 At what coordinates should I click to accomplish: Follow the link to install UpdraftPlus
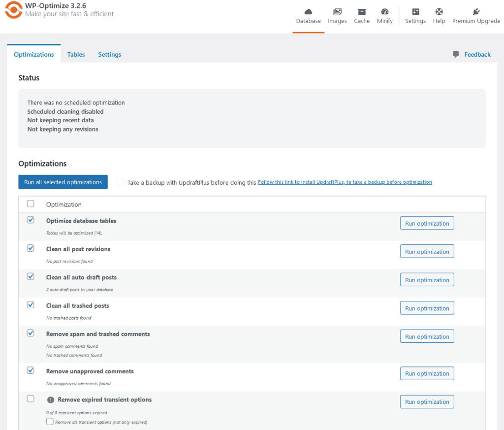tap(345, 182)
